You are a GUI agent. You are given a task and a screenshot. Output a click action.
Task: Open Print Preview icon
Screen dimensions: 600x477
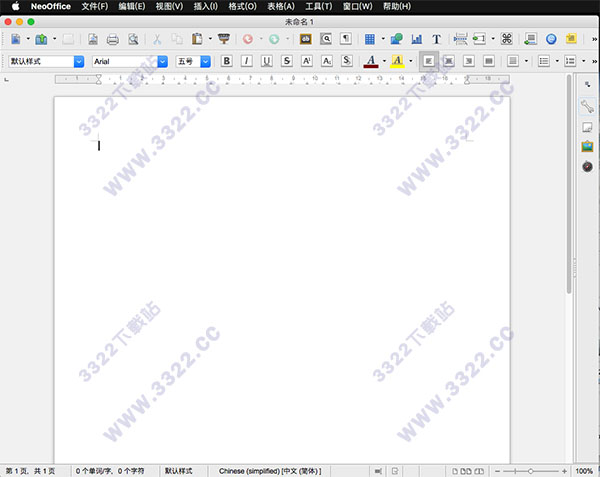[133, 39]
